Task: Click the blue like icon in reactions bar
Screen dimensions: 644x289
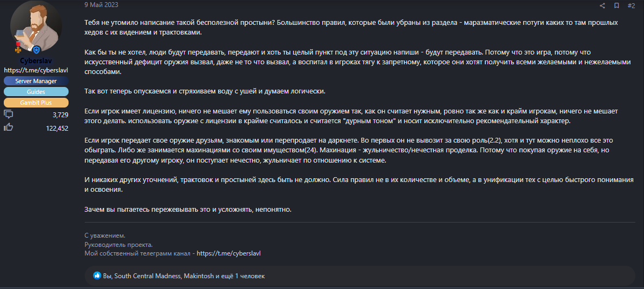Action: (97, 275)
